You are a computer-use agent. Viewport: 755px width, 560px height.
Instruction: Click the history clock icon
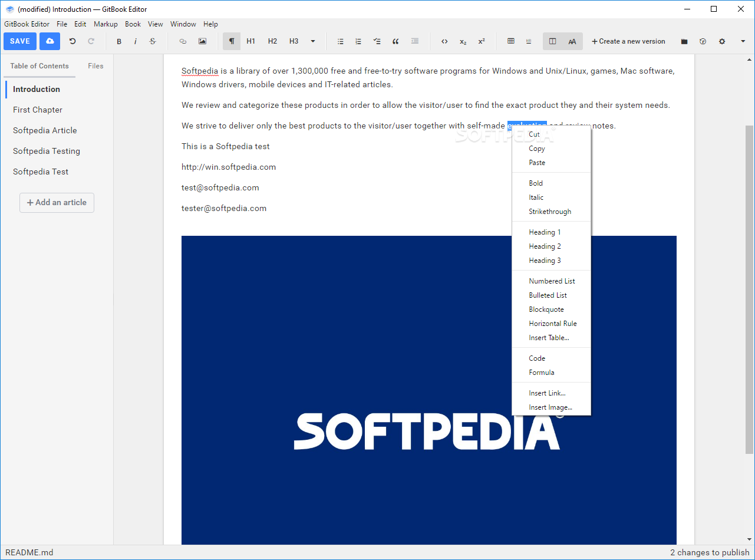[703, 41]
